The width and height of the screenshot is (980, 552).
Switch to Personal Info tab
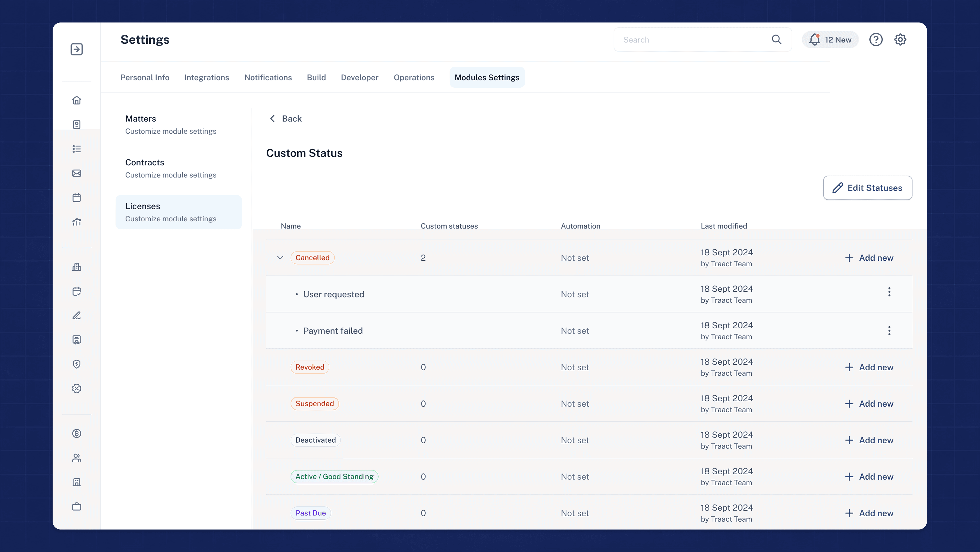145,77
